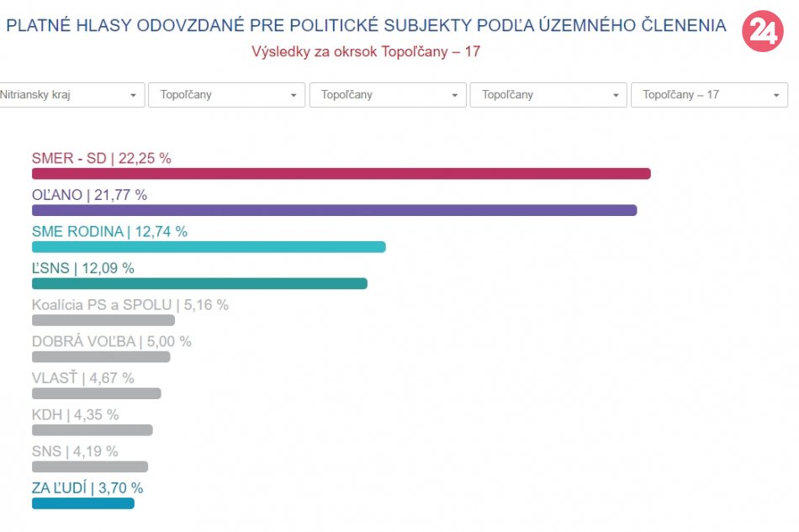799x532 pixels.
Task: Click the VLASŤ gray result bar
Action: point(96,393)
